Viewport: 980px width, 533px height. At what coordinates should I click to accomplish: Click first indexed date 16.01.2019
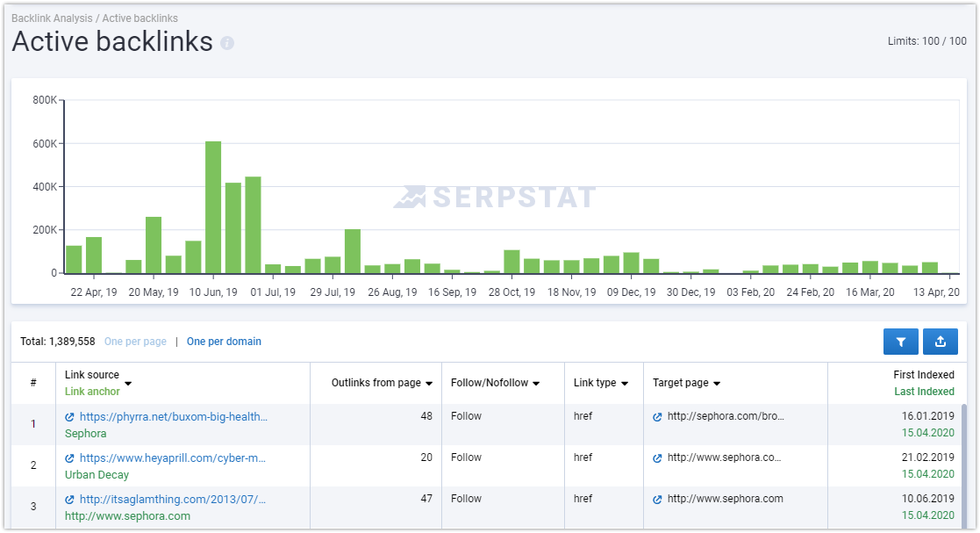928,416
